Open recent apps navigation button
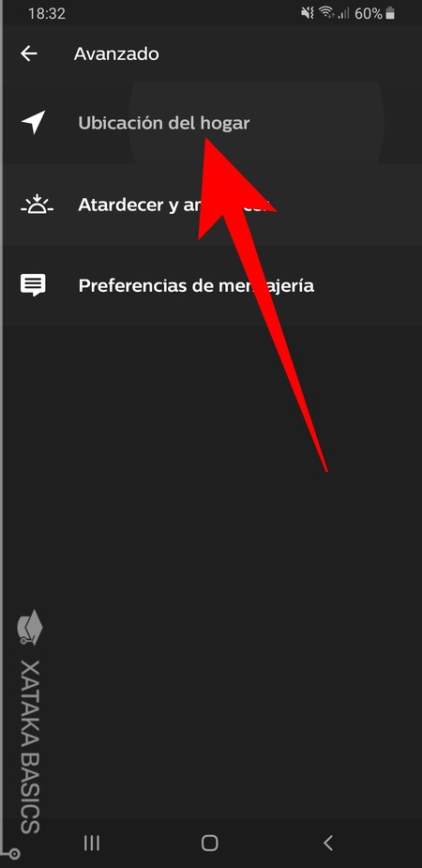Image resolution: width=422 pixels, height=868 pixels. tap(92, 843)
